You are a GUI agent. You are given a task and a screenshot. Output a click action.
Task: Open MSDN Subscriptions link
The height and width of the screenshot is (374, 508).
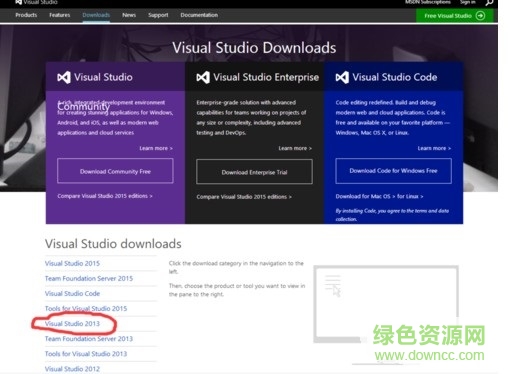[x=428, y=2]
